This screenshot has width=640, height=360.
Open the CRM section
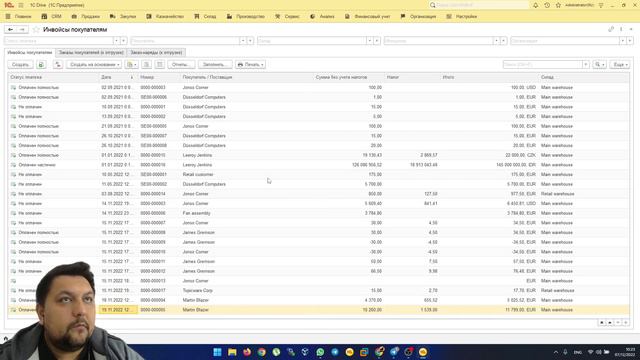point(52,16)
